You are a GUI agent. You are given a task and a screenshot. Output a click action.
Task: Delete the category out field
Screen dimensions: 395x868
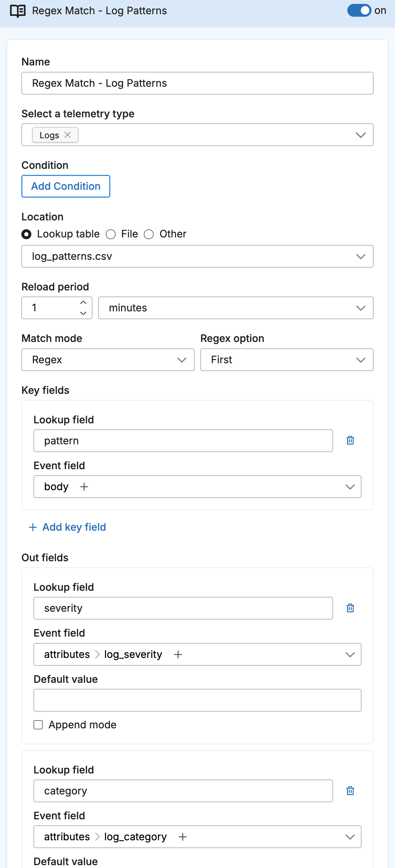point(350,791)
